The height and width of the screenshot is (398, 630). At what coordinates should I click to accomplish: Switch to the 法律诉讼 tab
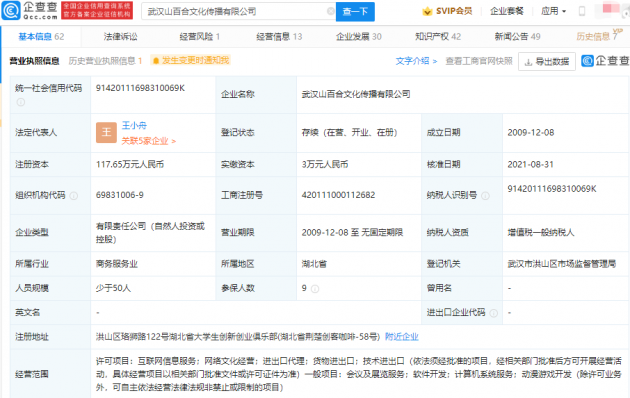coord(121,37)
